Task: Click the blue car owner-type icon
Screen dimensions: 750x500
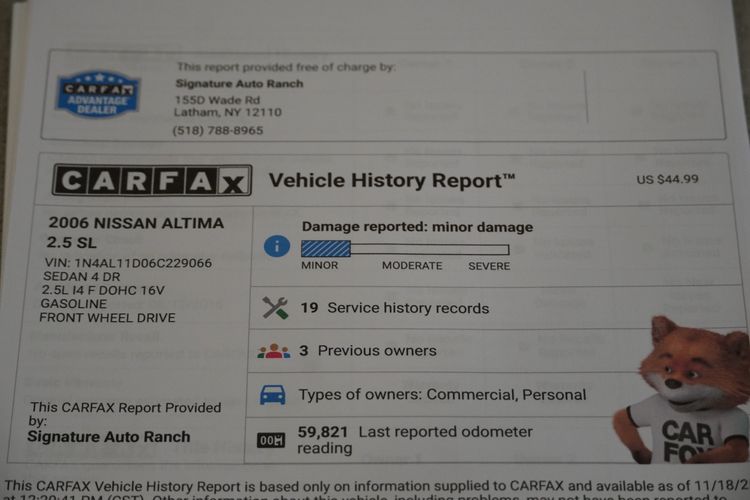Action: 272,394
